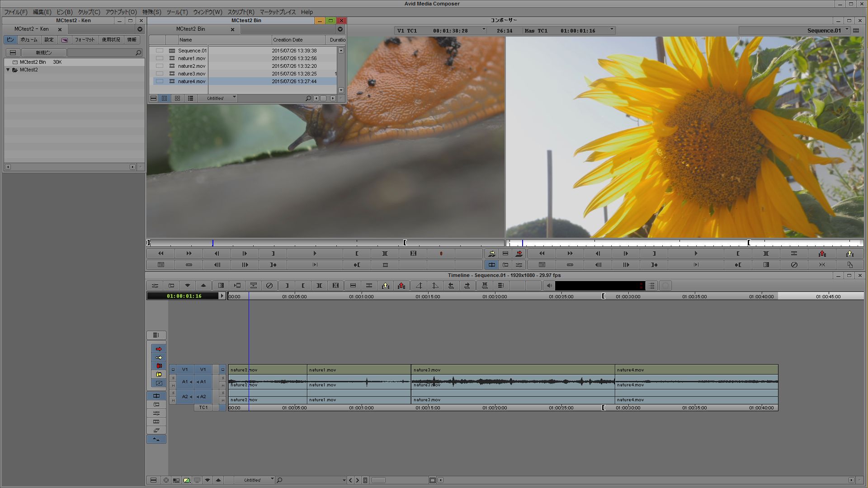Switch to the フォーマット tab

click(85, 40)
